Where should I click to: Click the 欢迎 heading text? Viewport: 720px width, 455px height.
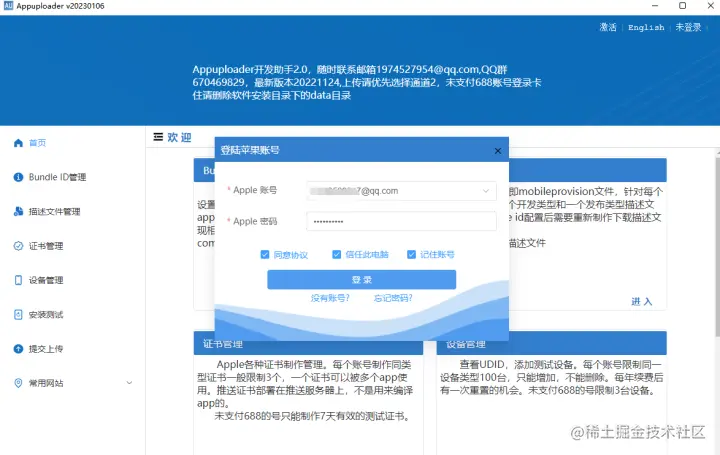(x=179, y=137)
